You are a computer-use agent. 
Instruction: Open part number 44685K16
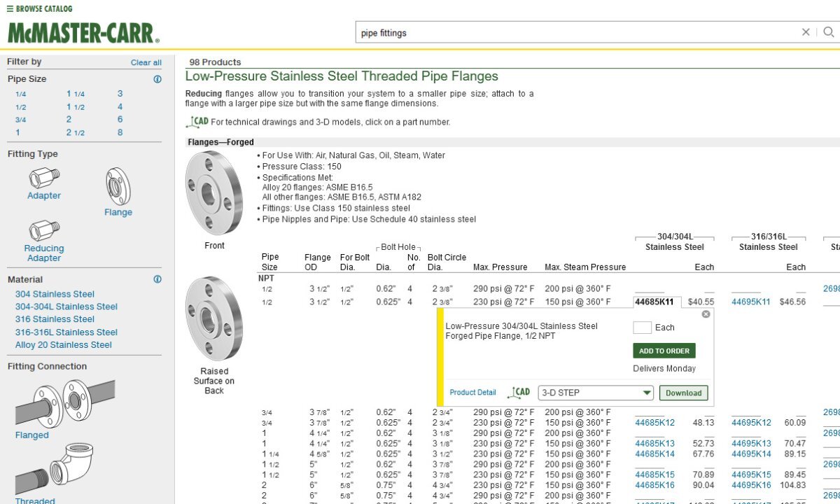655,486
